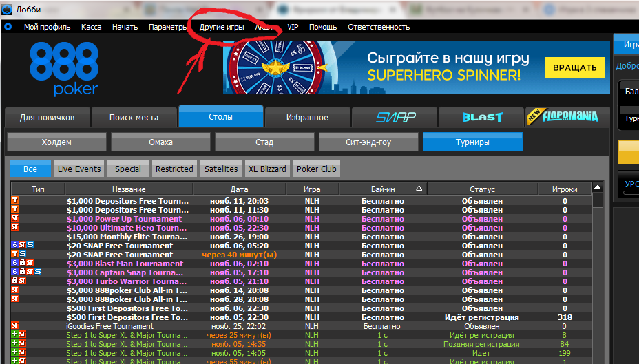
Task: Sort by the Бай-ин column header
Action: click(383, 189)
